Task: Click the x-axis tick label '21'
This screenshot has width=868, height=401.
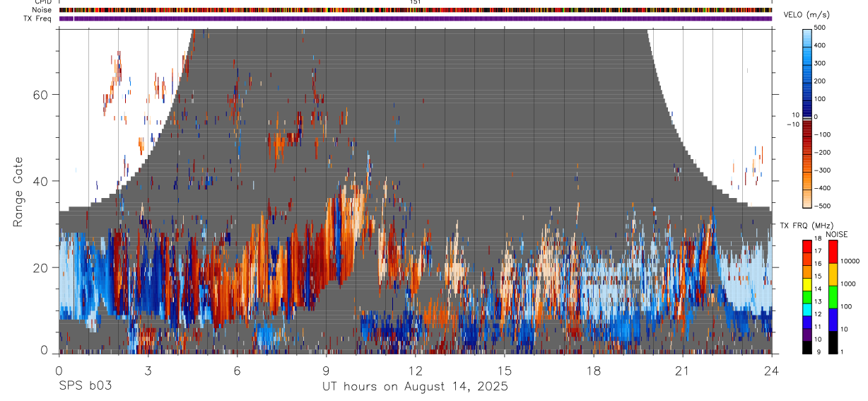Action: point(683,371)
